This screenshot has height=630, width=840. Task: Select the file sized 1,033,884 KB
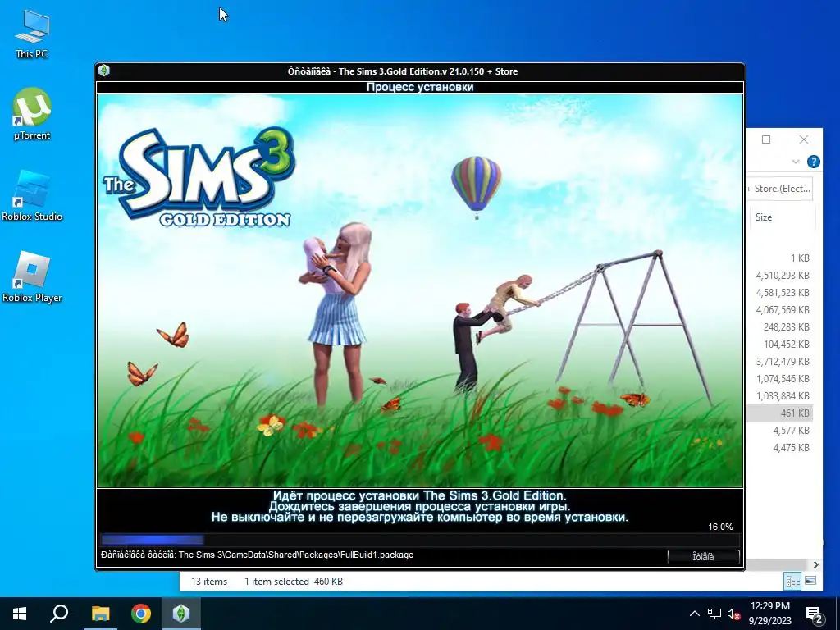[781, 396]
